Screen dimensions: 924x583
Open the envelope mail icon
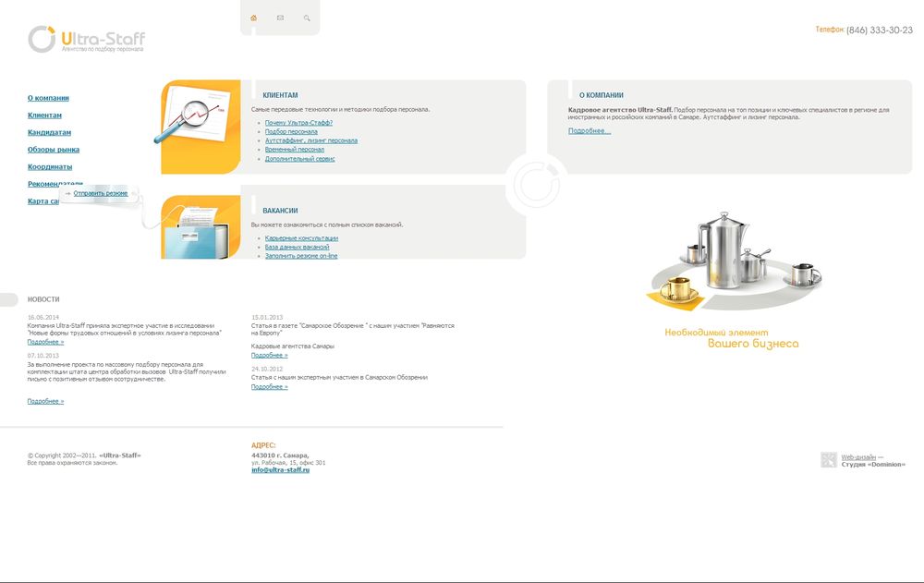pos(280,18)
